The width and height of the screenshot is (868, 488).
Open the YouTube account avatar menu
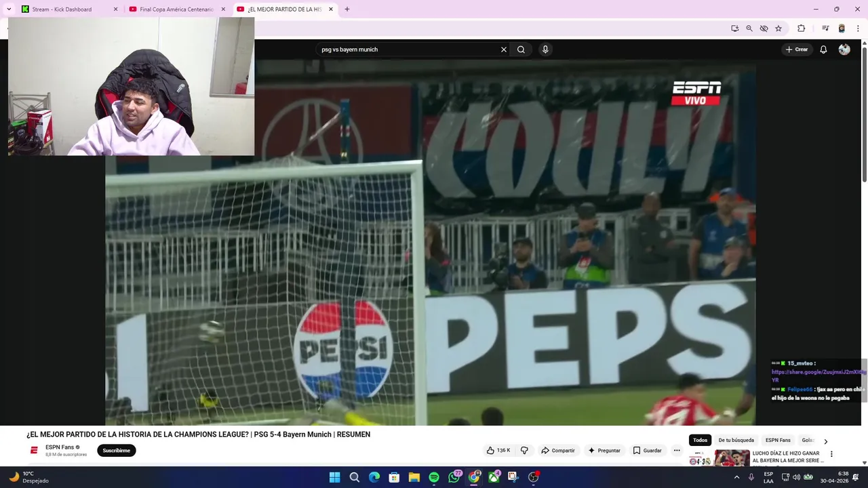pos(844,49)
